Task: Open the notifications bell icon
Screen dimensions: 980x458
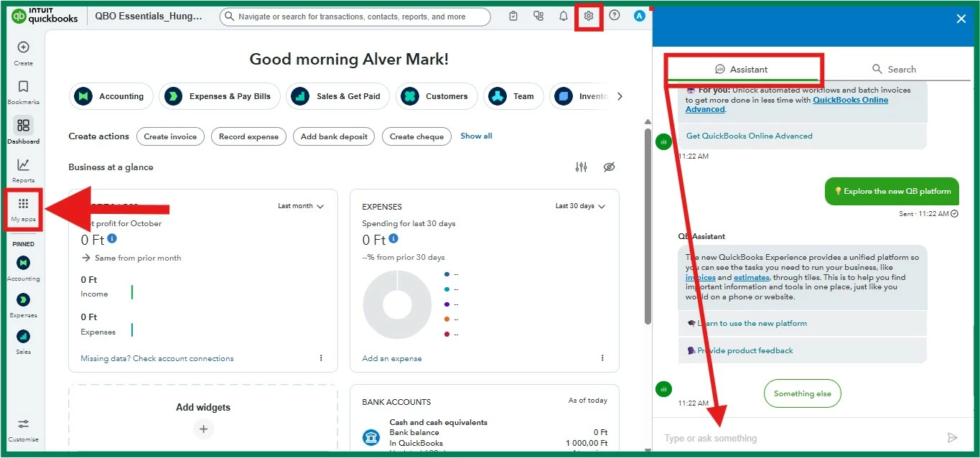Action: pos(564,16)
